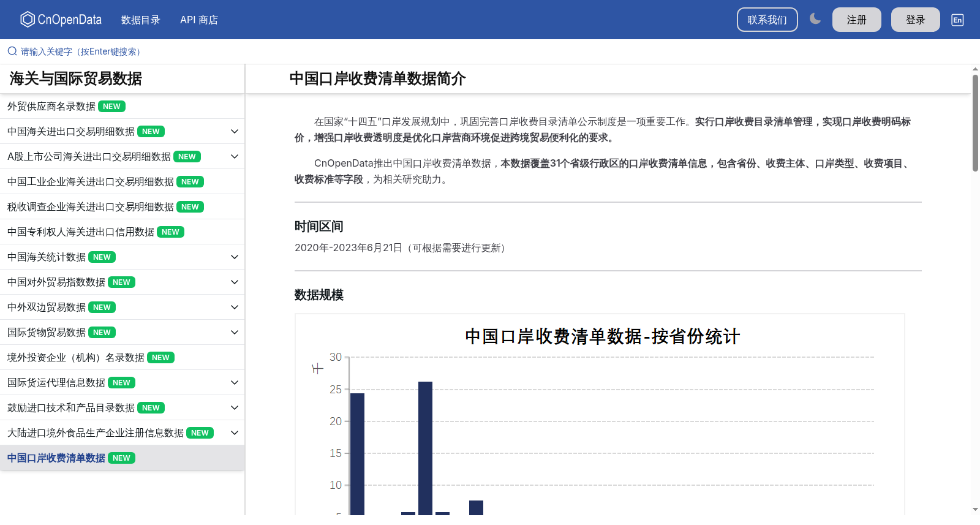Click NEW badge on 中国海关统计数据
Screen dimensions: 980x525
[102, 257]
